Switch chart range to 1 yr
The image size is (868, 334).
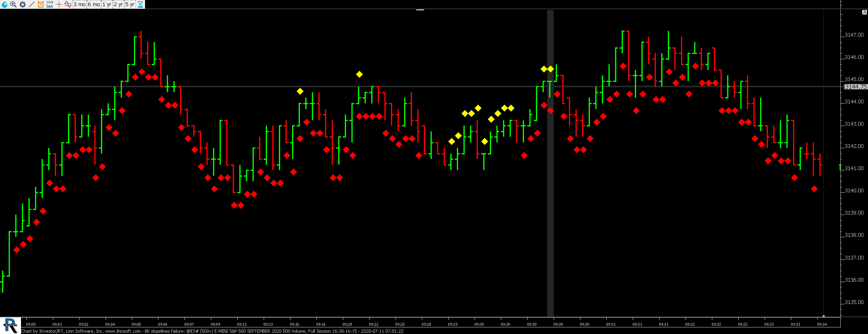pyautogui.click(x=107, y=5)
